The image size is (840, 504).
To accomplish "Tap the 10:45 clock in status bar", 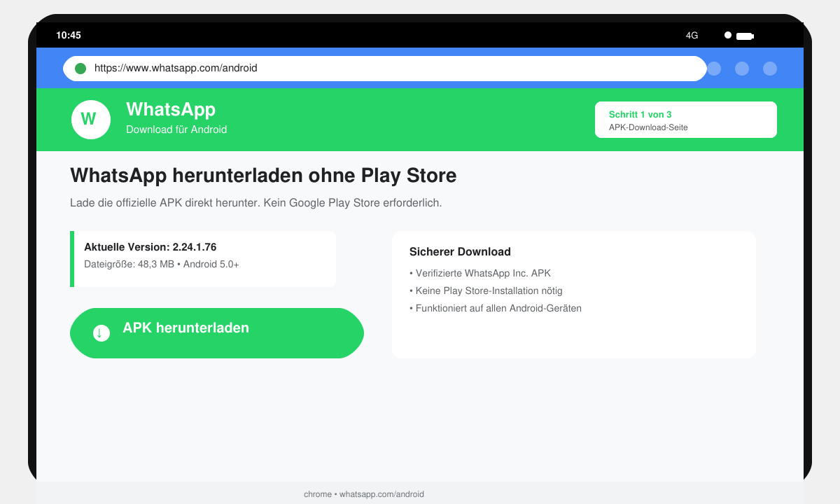I will [69, 35].
